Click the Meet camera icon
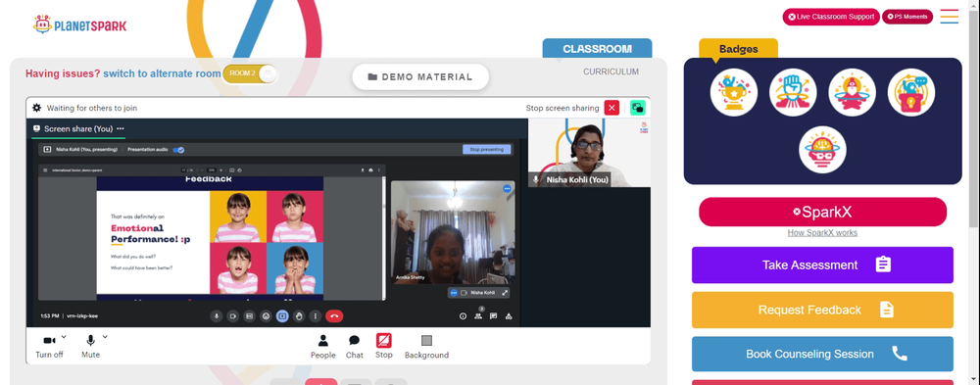 [232, 316]
